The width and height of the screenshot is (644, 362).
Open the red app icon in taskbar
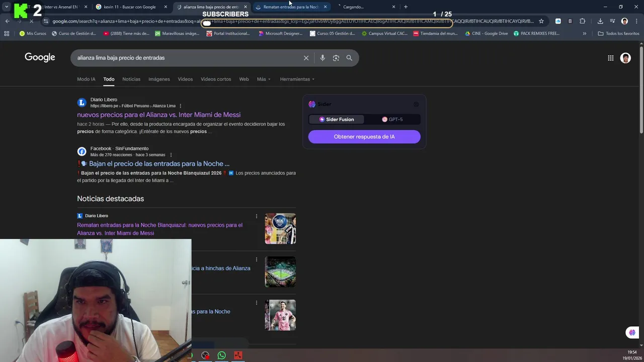point(238,355)
